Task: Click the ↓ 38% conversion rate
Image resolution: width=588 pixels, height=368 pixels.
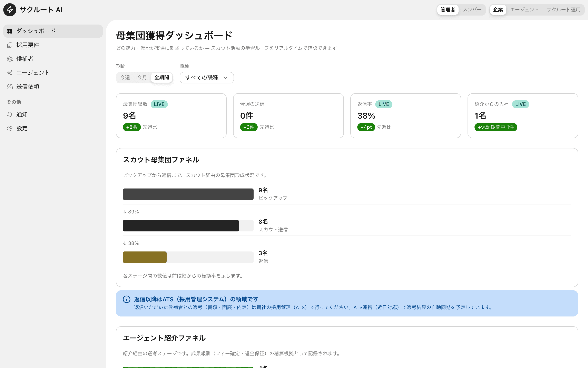Action: 131,243
